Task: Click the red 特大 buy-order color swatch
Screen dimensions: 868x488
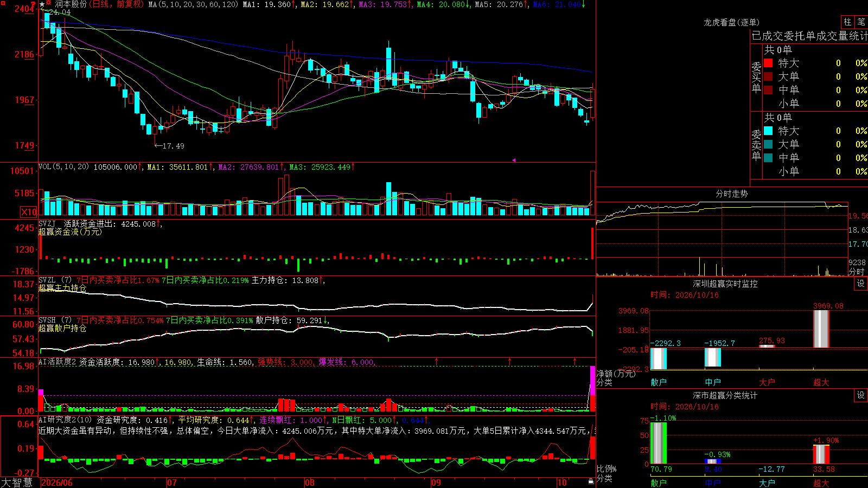Action: click(768, 63)
